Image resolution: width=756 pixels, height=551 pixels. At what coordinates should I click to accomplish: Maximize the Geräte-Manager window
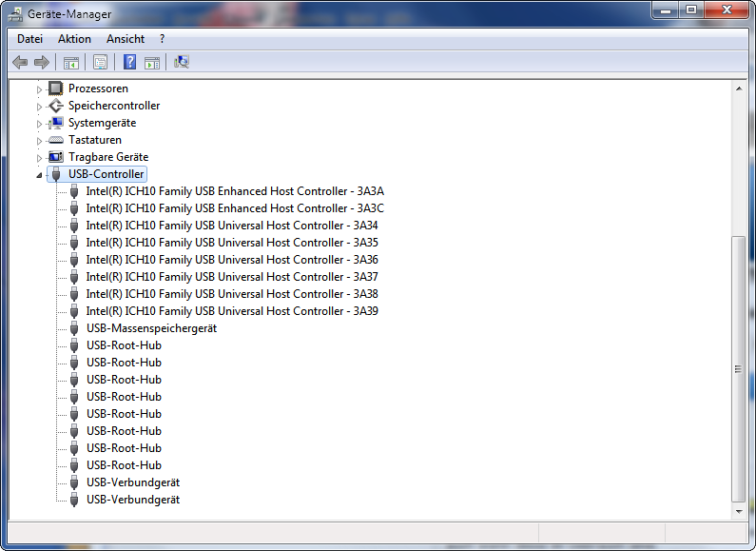tap(691, 10)
